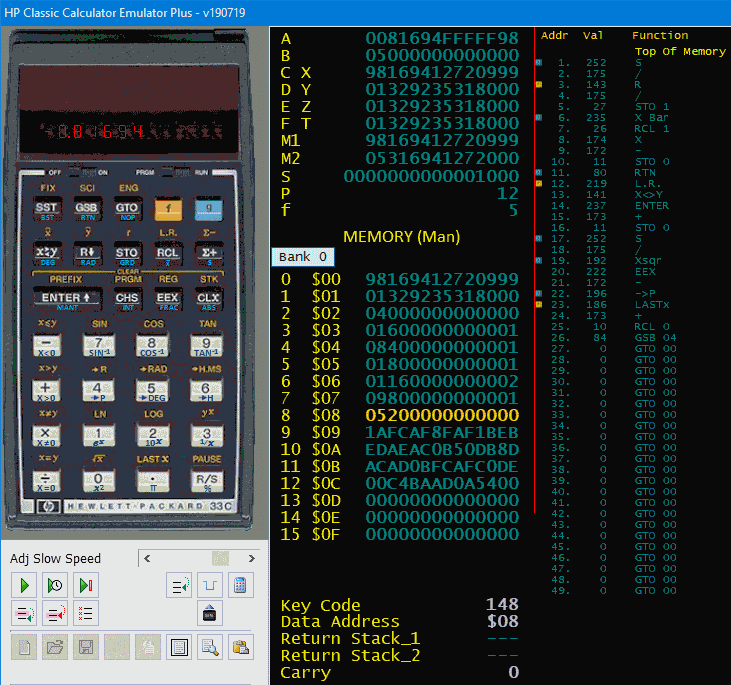Image resolution: width=731 pixels, height=685 pixels.
Task: Click the R↓ roll down key
Action: (x=87, y=256)
